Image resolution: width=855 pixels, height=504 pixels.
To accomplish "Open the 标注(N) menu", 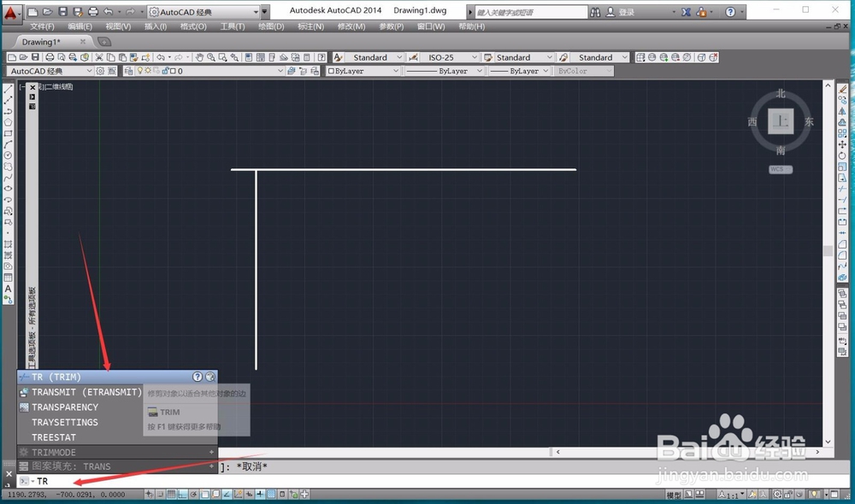I will click(311, 26).
